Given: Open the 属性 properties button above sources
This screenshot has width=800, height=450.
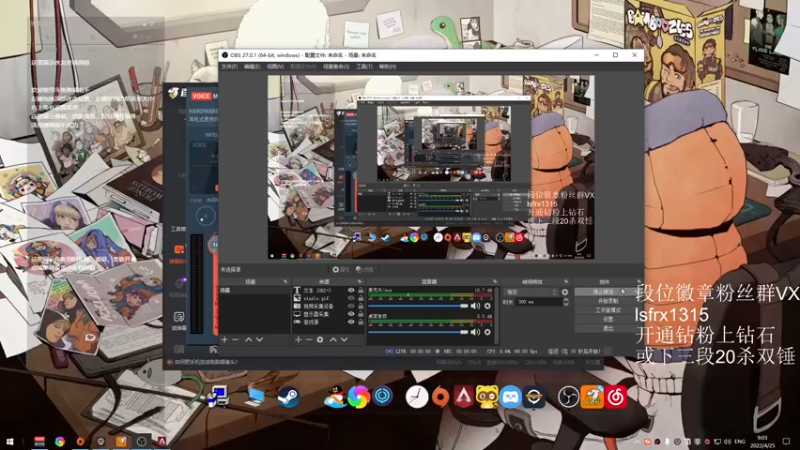Looking at the screenshot, I should pos(340,269).
